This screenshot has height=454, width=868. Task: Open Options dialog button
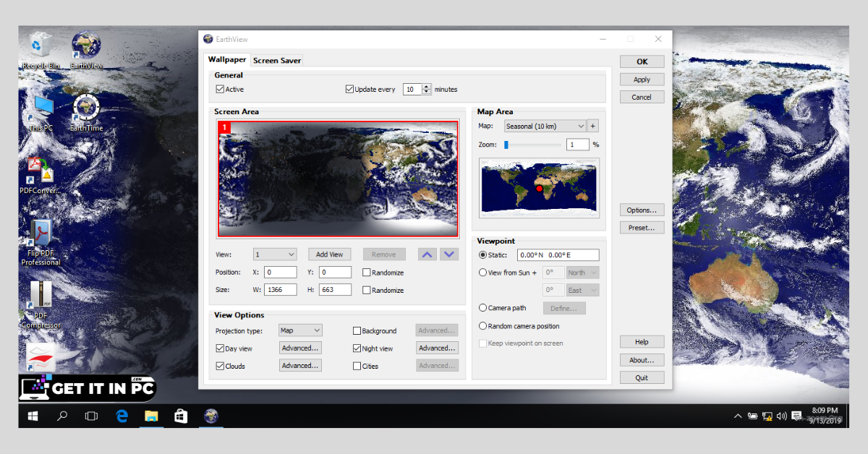642,210
